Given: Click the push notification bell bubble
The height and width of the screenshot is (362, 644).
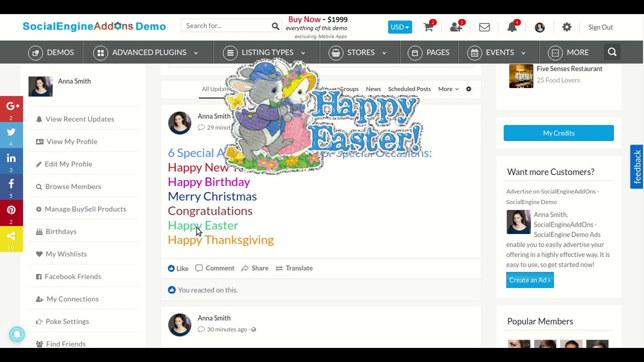Looking at the screenshot, I should [17, 334].
